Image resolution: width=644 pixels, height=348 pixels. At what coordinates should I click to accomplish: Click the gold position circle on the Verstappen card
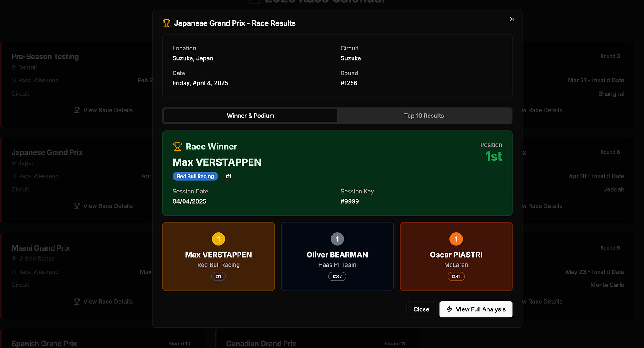point(218,239)
